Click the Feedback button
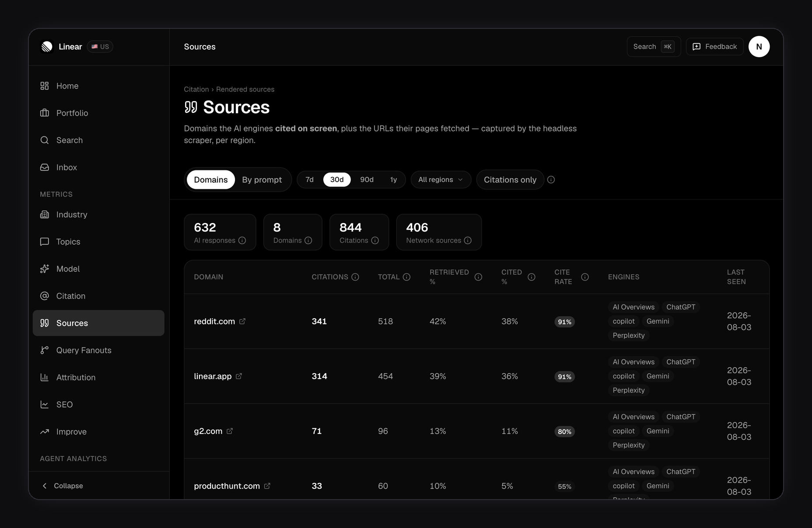812x528 pixels. (715, 46)
